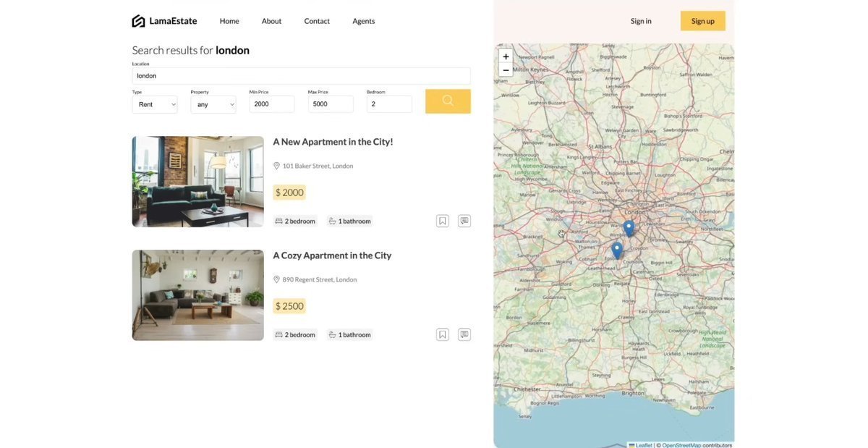Go to the Home page

click(x=229, y=21)
